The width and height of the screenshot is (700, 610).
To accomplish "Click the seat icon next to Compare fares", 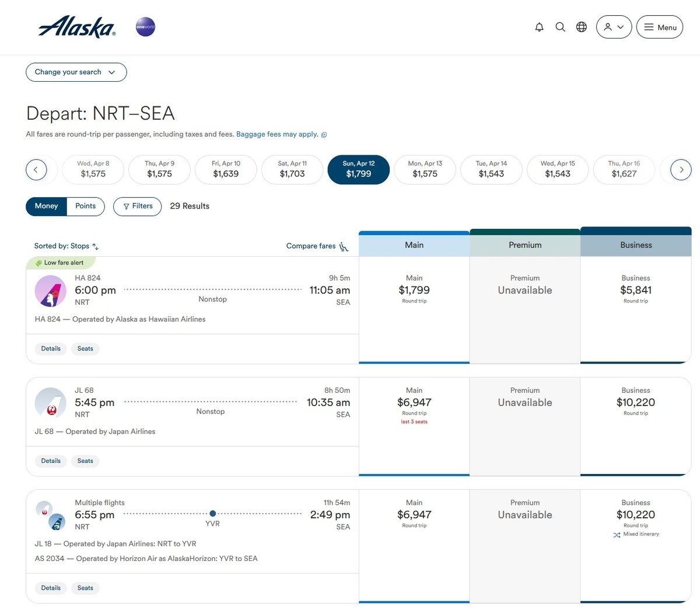I will click(x=344, y=247).
